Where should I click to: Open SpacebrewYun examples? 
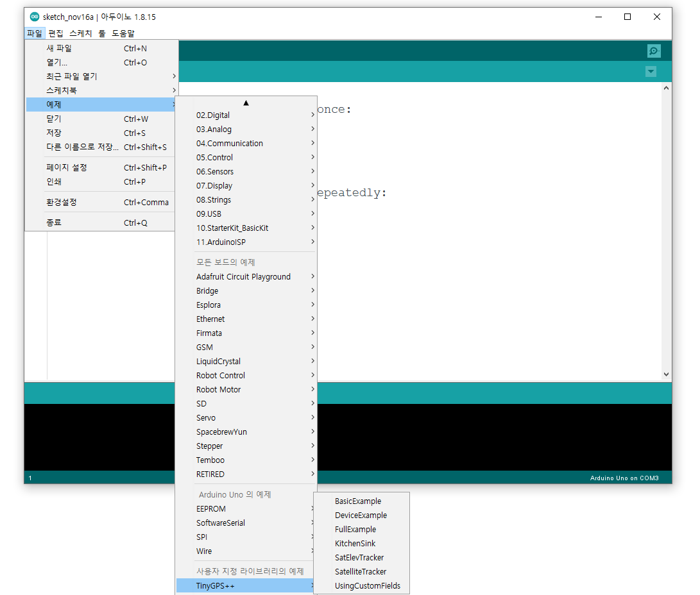pyautogui.click(x=246, y=432)
